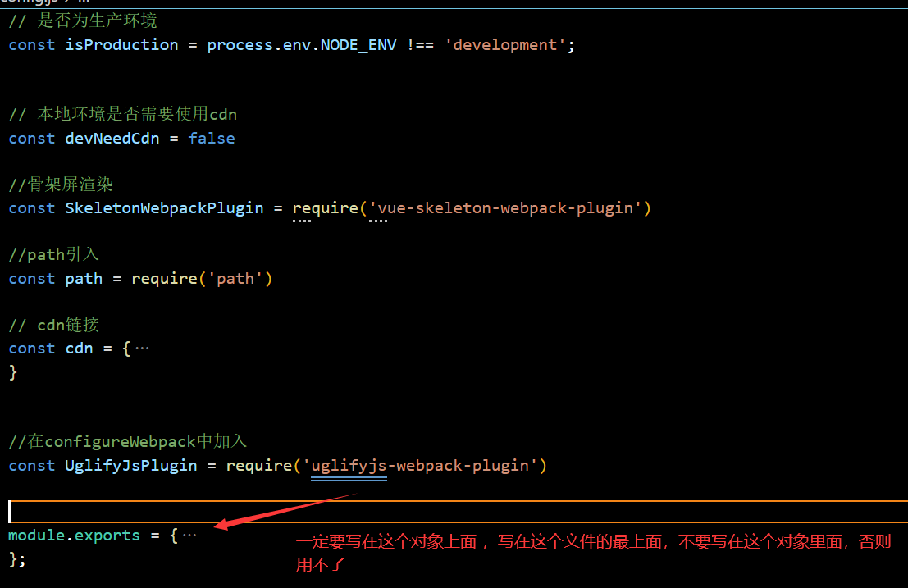Image resolution: width=908 pixels, height=588 pixels.
Task: Select the false value
Action: click(x=212, y=139)
